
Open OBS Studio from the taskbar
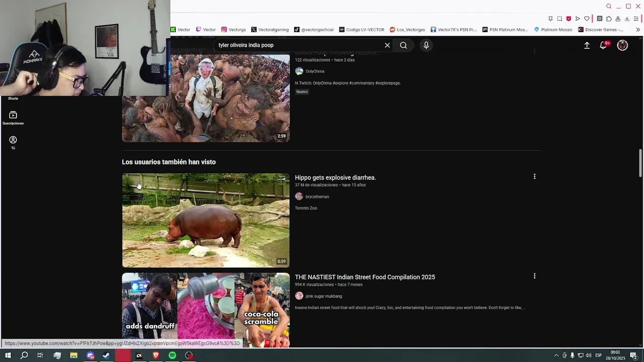pyautogui.click(x=189, y=355)
